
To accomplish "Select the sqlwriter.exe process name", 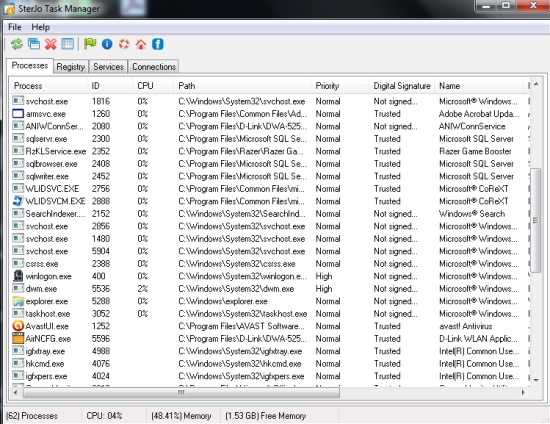I will pyautogui.click(x=47, y=176).
